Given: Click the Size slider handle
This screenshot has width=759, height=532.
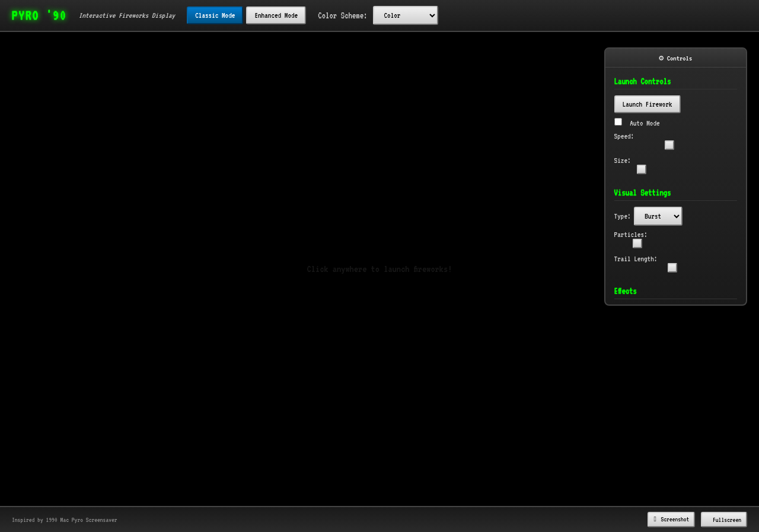Looking at the screenshot, I should [641, 169].
